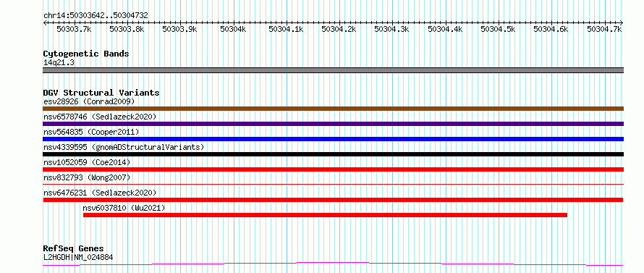Screen dimensions: 644x273
Task: Select the brown esv28926 variant bar
Action: 333,109
